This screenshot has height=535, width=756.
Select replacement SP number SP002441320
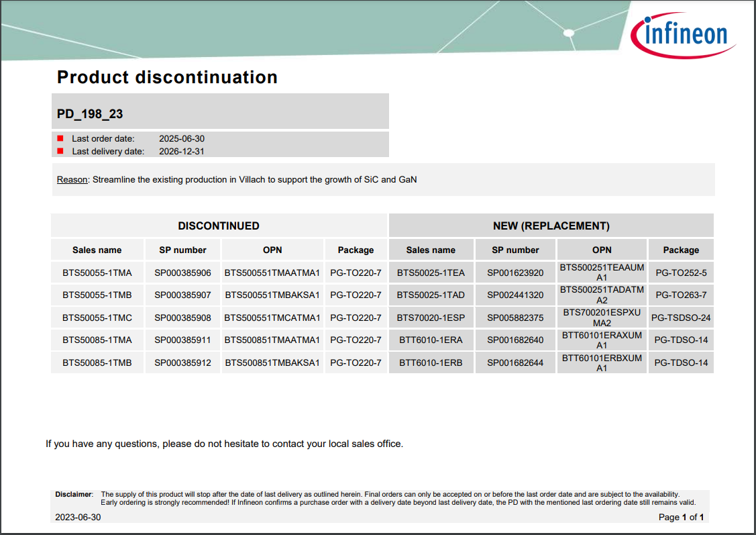click(515, 295)
